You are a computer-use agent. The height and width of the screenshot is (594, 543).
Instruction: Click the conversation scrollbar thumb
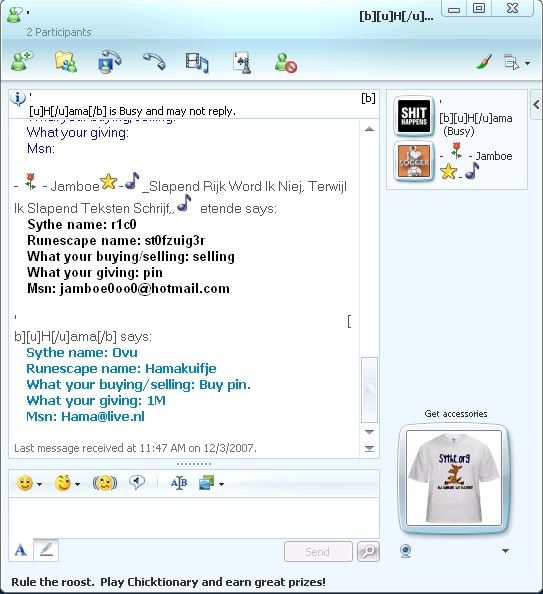click(x=369, y=390)
